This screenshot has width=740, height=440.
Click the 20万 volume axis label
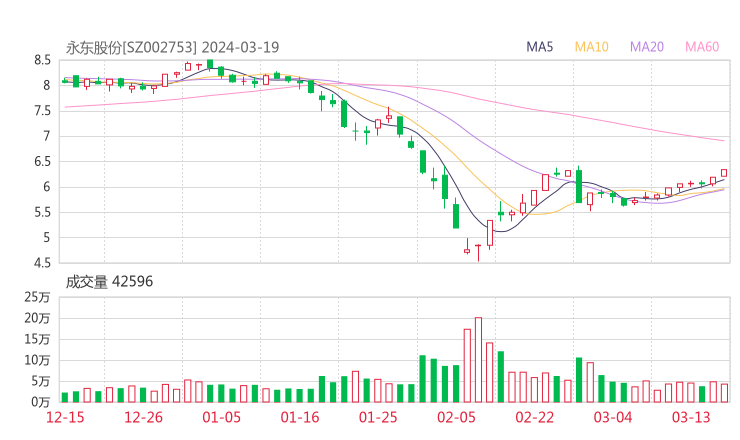pyautogui.click(x=37, y=318)
